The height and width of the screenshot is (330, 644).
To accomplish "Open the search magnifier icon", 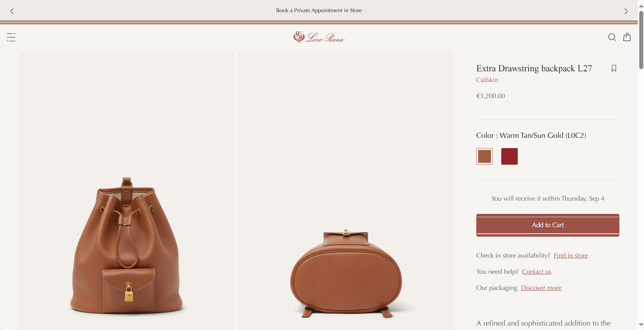I will point(612,37).
